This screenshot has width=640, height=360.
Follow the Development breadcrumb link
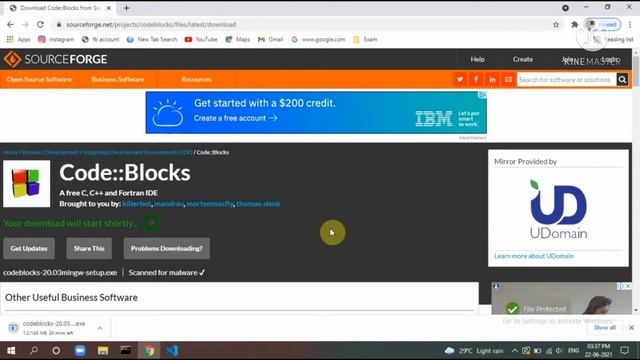pyautogui.click(x=62, y=152)
